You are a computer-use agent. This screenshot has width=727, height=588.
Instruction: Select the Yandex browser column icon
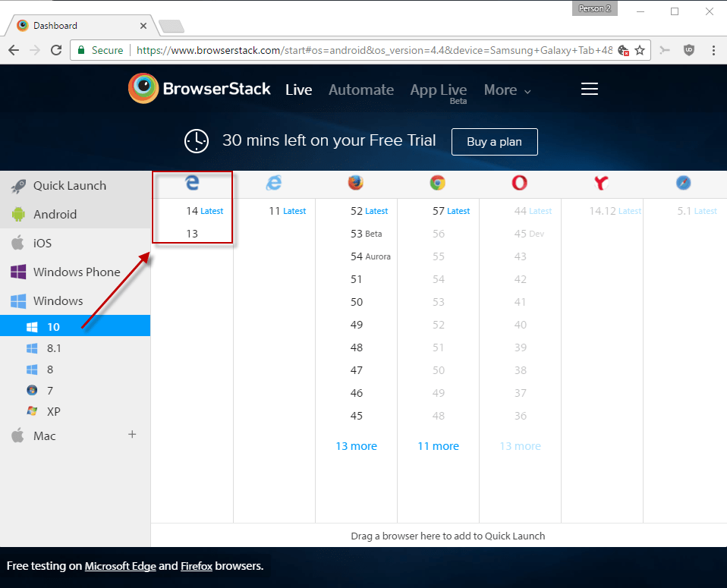tap(602, 183)
